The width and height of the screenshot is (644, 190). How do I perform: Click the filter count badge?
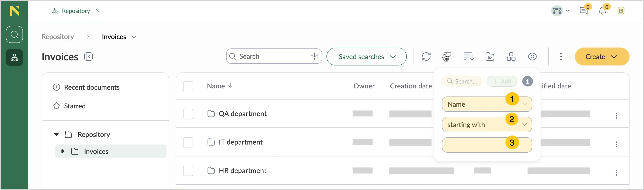pos(528,81)
